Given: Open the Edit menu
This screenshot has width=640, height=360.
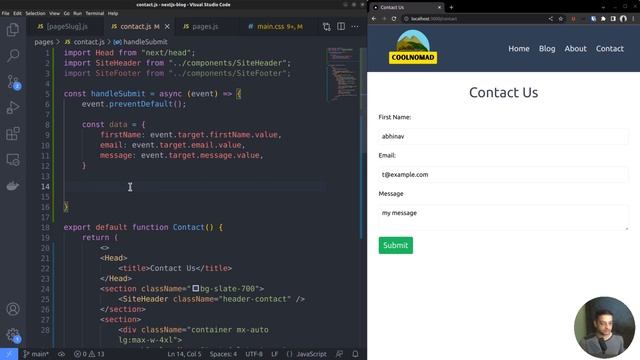Looking at the screenshot, I should [x=17, y=13].
